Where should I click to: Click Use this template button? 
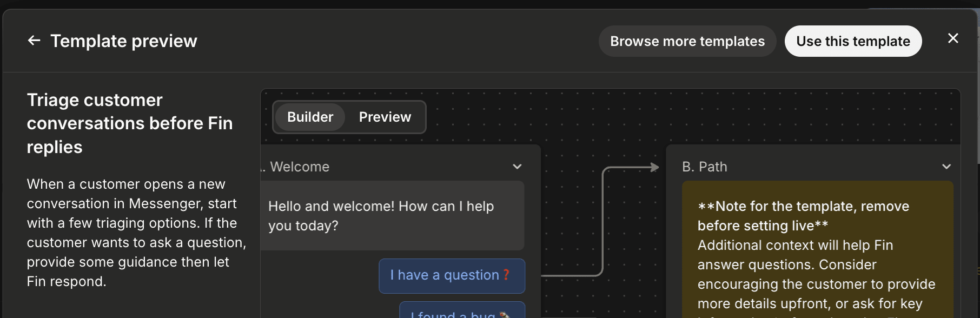tap(853, 41)
